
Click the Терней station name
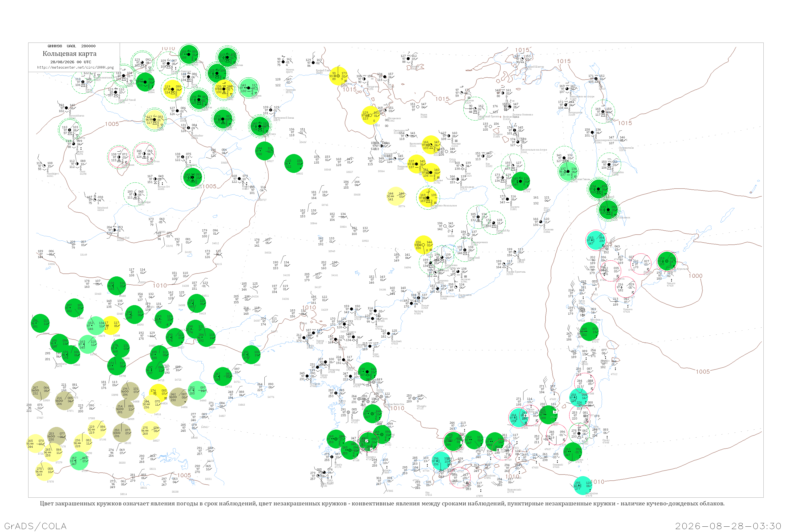pyautogui.click(x=521, y=260)
